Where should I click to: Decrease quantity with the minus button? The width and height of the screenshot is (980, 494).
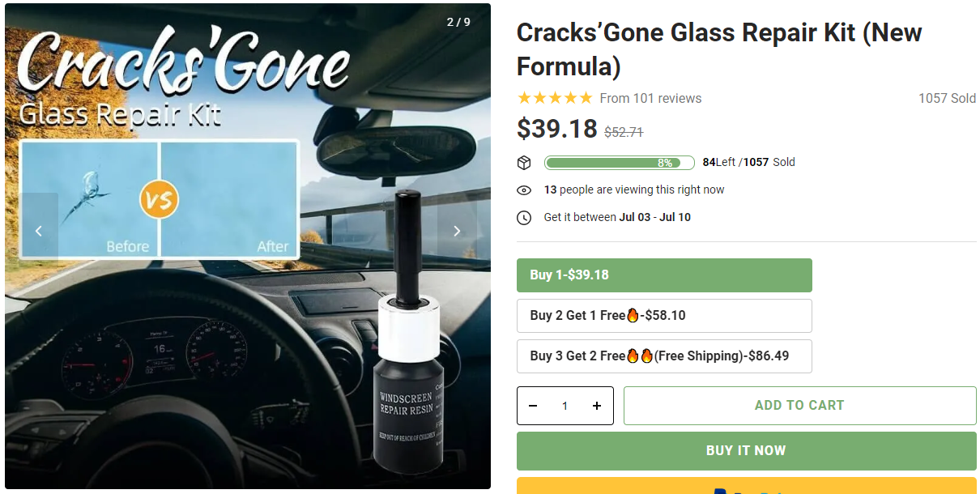[533, 406]
